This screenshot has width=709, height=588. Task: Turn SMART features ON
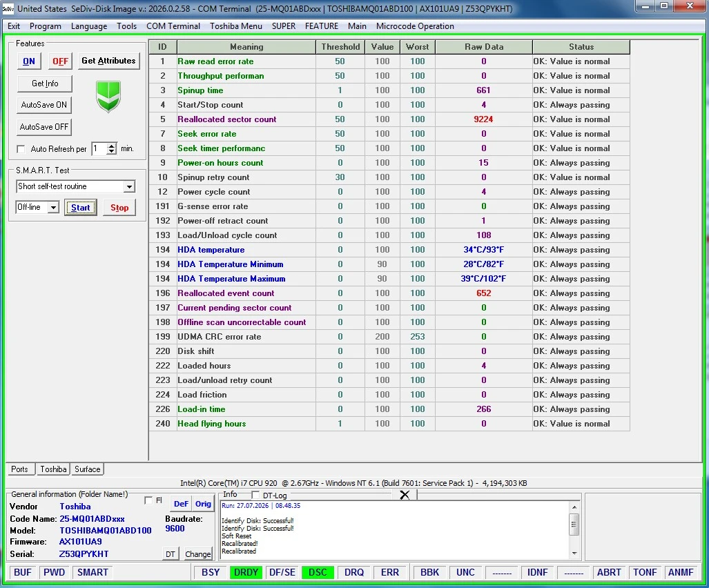[x=29, y=61]
